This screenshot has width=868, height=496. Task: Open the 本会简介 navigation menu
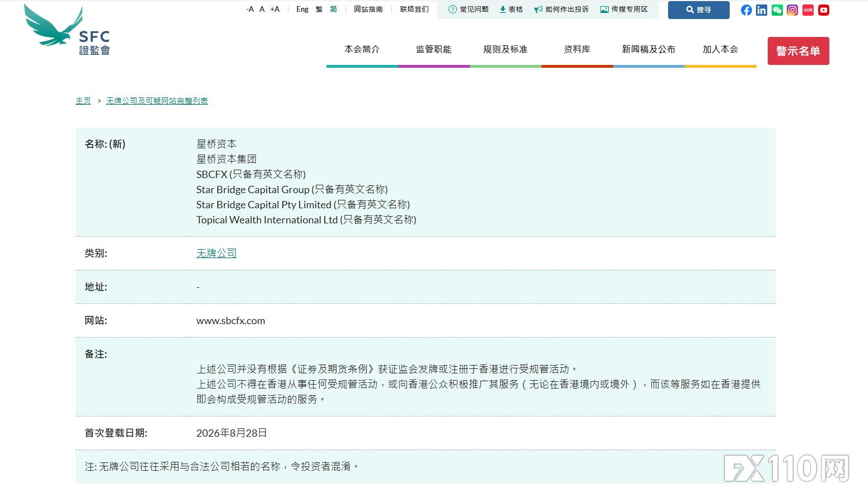(x=362, y=50)
